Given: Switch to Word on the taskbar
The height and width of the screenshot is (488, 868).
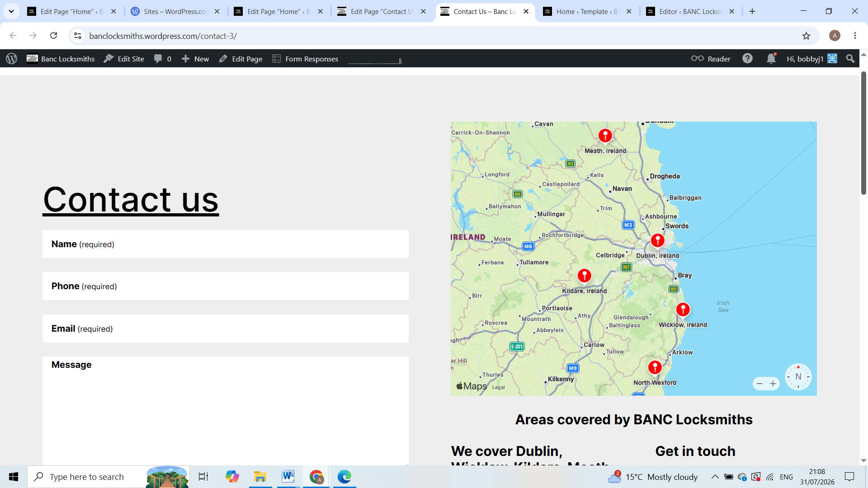Looking at the screenshot, I should click(288, 477).
